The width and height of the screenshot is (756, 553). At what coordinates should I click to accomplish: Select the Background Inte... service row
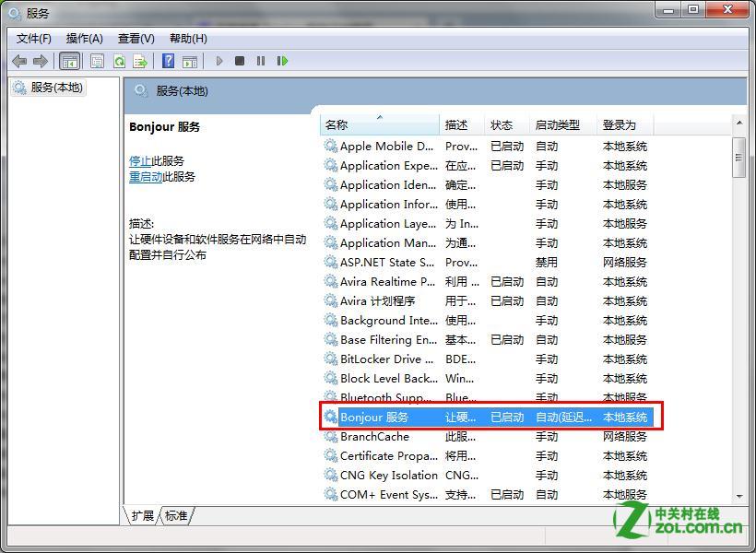[x=487, y=320]
